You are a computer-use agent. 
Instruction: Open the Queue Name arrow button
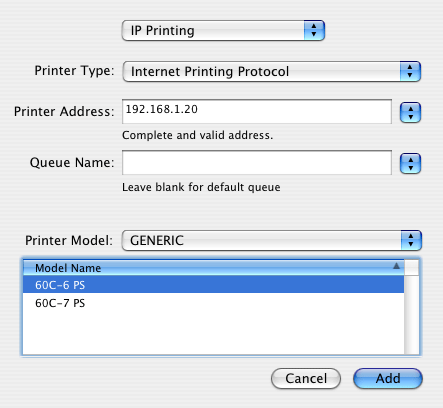click(410, 164)
